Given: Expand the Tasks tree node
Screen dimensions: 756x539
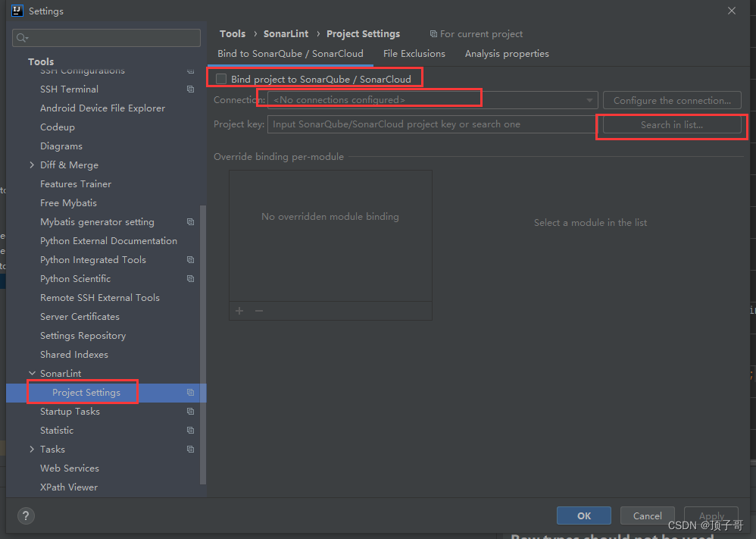Looking at the screenshot, I should (x=32, y=450).
